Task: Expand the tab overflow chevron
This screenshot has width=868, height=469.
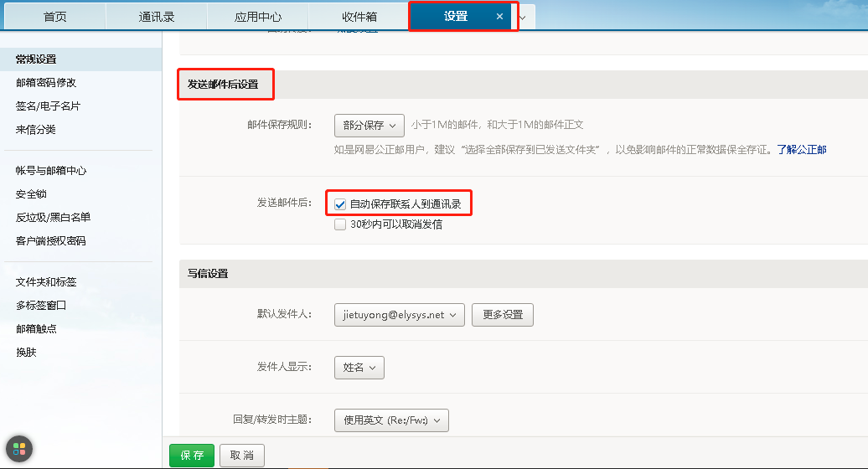Action: click(522, 17)
